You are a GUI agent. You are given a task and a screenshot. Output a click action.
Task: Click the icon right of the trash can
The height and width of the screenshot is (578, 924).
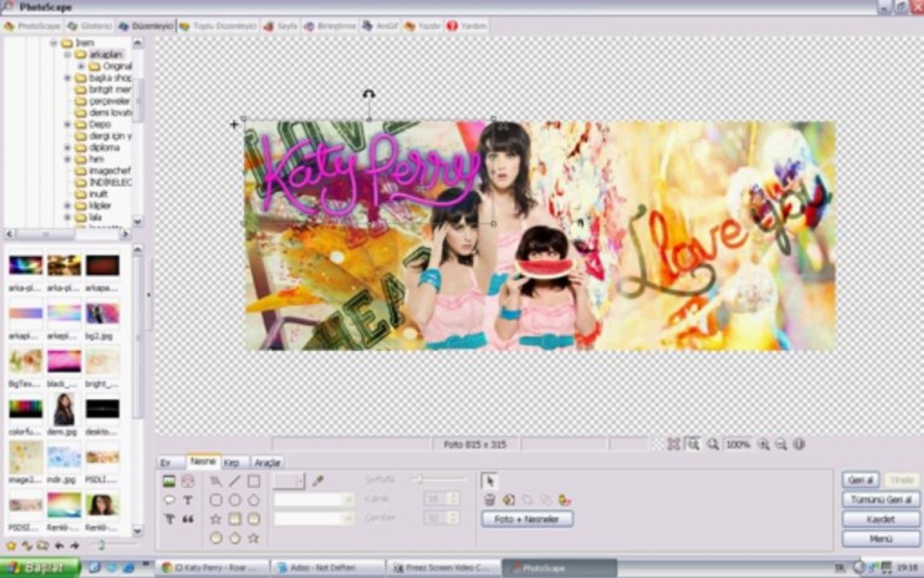pyautogui.click(x=508, y=500)
